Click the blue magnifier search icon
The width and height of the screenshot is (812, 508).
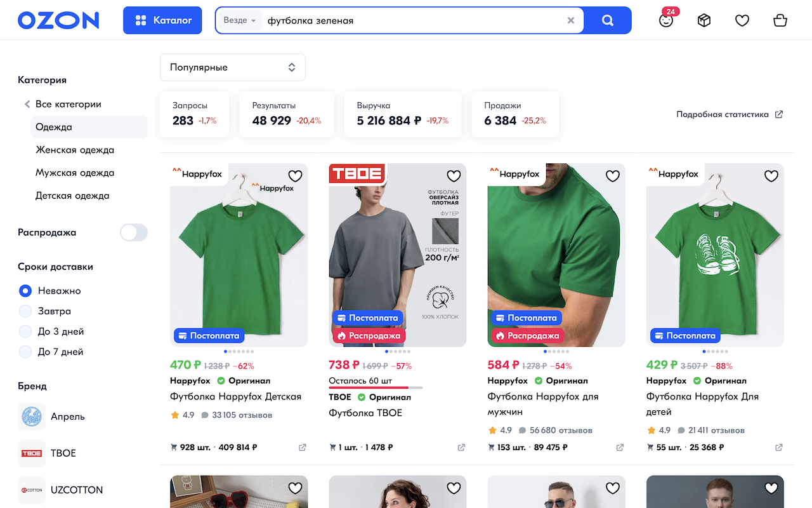coord(607,20)
